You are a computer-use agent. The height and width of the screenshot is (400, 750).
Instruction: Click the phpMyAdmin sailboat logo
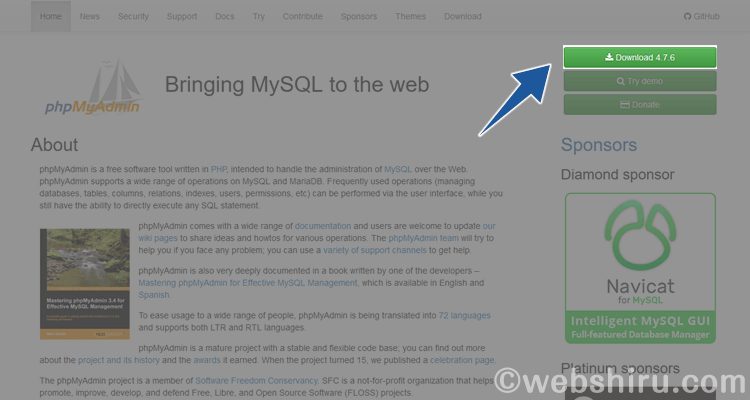[93, 87]
